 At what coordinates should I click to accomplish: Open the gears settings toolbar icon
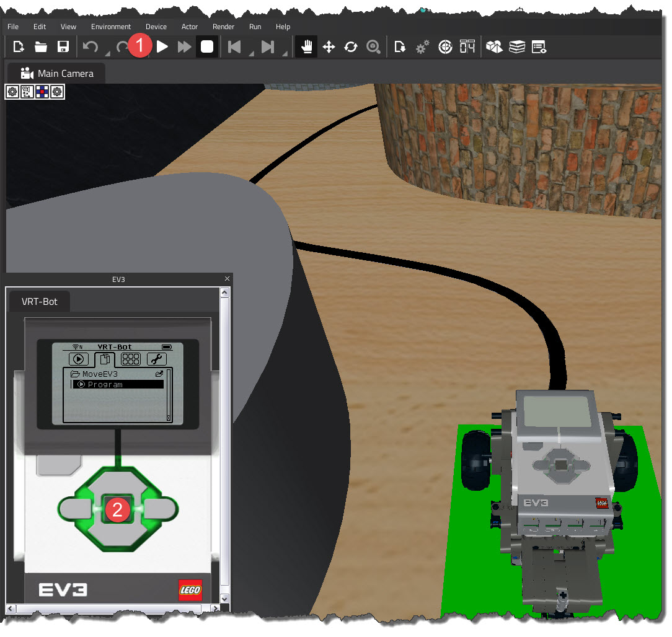click(423, 46)
